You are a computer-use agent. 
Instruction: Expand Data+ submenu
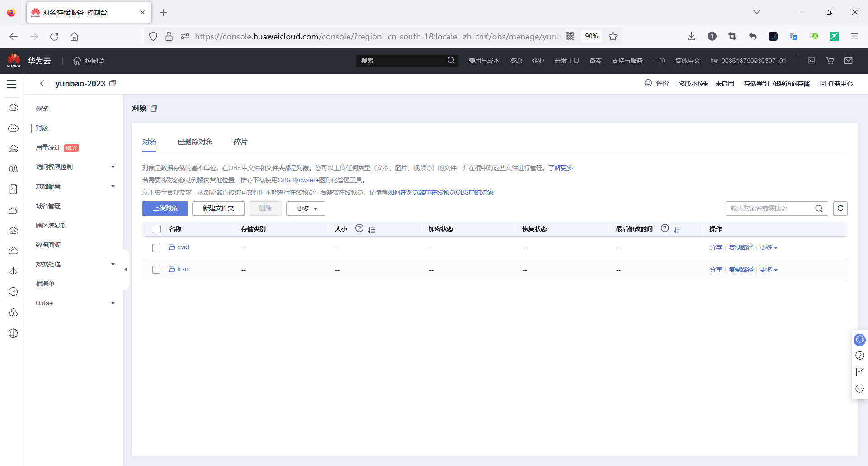[x=113, y=304]
